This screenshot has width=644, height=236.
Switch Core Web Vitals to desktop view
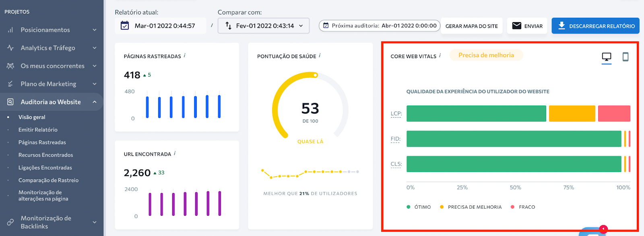click(607, 57)
